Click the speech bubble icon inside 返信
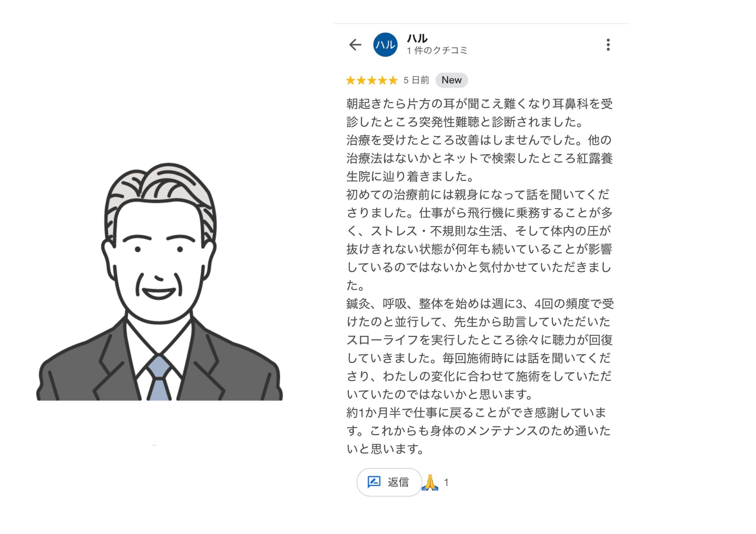The width and height of the screenshot is (756, 534). (x=374, y=482)
